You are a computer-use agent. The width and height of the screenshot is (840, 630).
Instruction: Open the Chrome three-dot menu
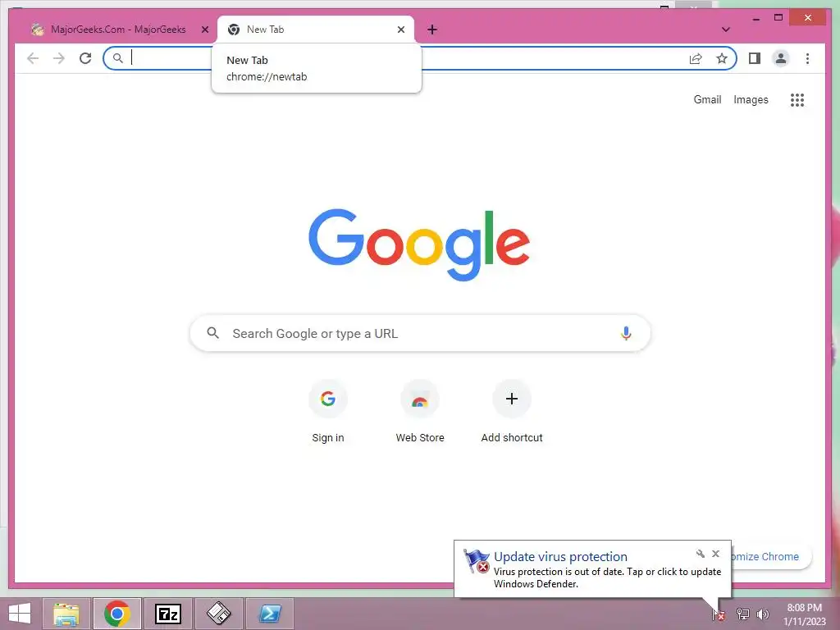coord(807,58)
